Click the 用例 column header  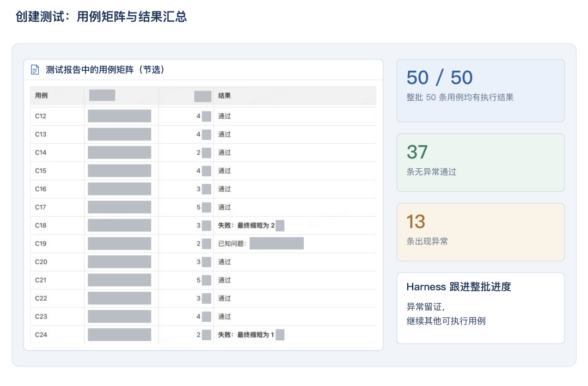point(41,96)
